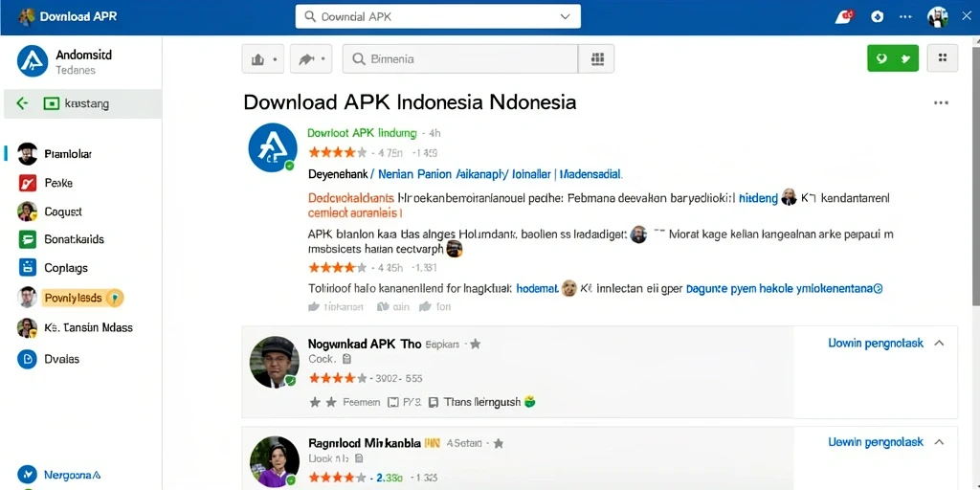Expand the top search box dropdown arrow
Viewport: 980px width, 490px height.
[565, 17]
